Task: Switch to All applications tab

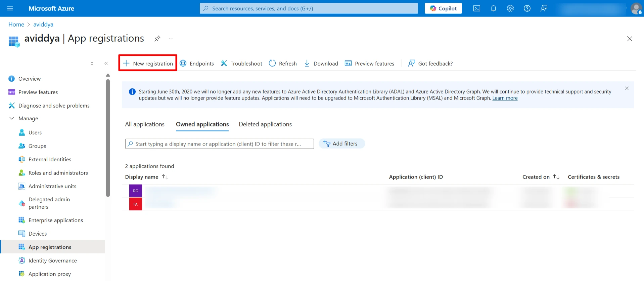Action: click(145, 124)
